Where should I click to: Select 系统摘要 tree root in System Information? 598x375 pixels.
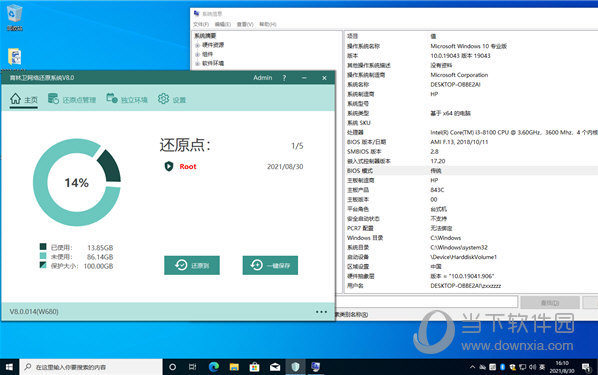pyautogui.click(x=205, y=36)
